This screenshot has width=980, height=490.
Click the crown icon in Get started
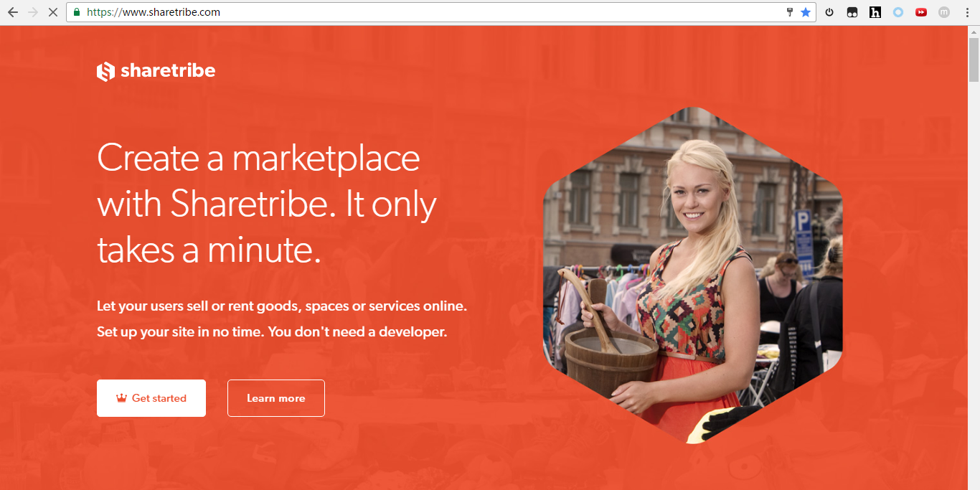121,398
